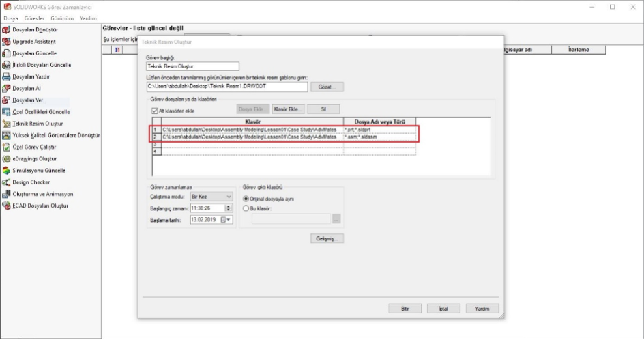Select the Orijinal dosyayla aynı radio option
The height and width of the screenshot is (340, 644).
point(247,198)
